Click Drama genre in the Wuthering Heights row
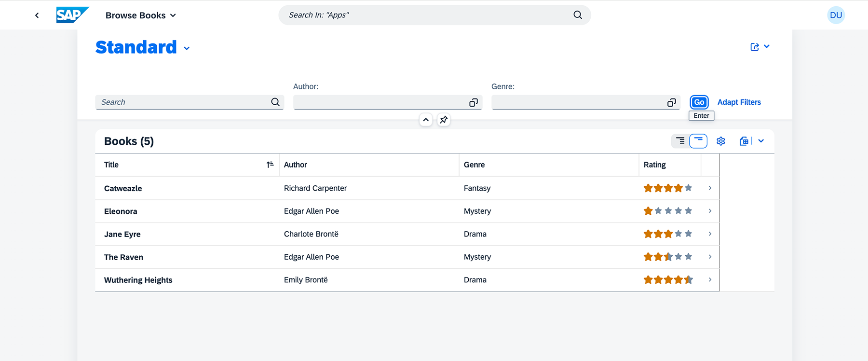 pos(475,280)
